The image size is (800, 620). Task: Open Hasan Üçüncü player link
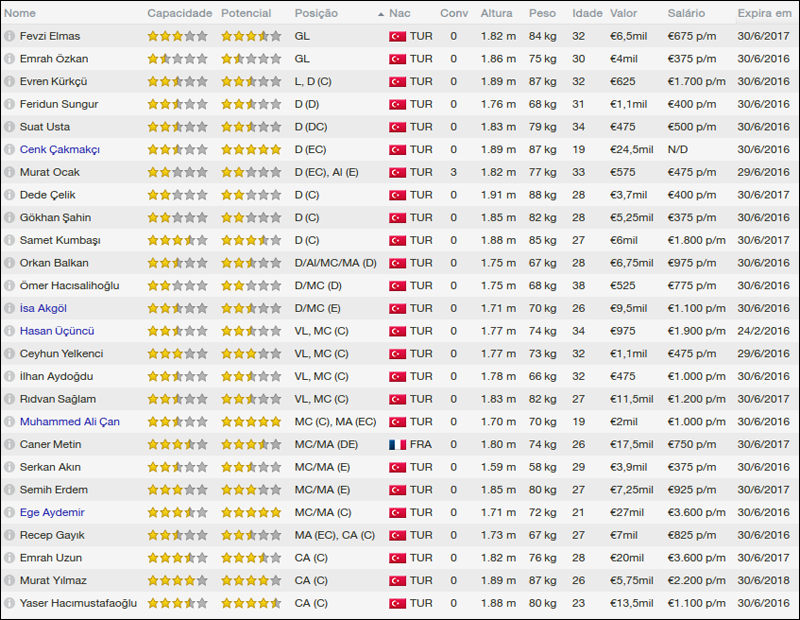click(x=57, y=331)
